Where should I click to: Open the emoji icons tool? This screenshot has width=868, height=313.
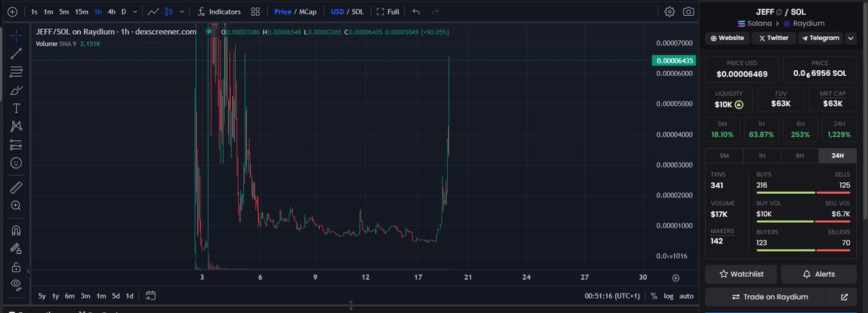pyautogui.click(x=16, y=163)
